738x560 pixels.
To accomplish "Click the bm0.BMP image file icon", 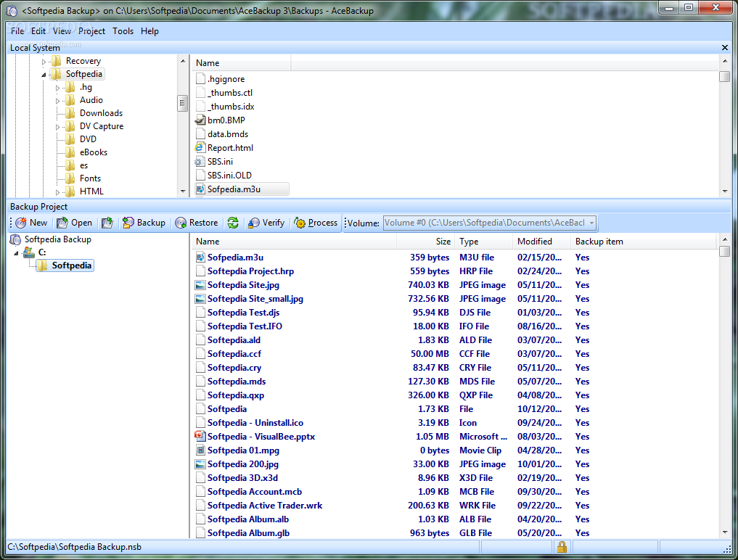I will click(200, 120).
